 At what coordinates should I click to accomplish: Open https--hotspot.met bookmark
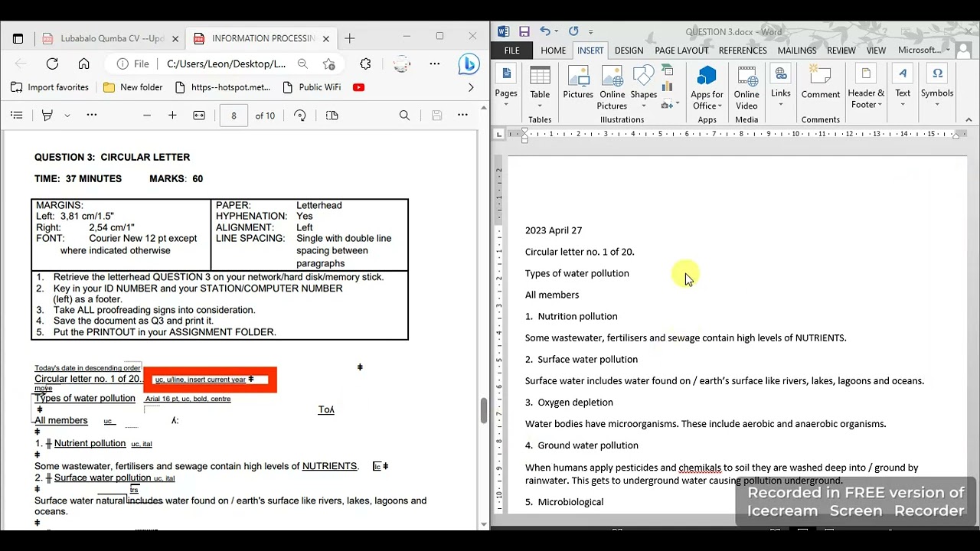[223, 87]
